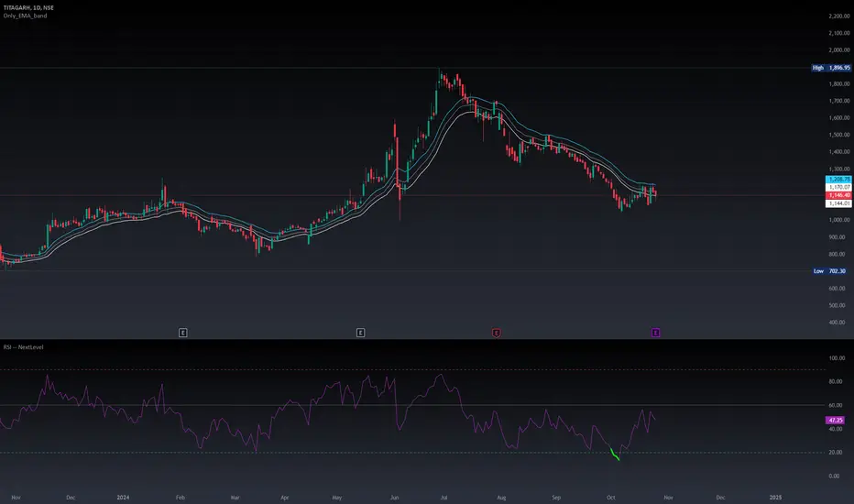Open gray earnings marker dated early February
The height and width of the screenshot is (504, 854).
coord(183,333)
